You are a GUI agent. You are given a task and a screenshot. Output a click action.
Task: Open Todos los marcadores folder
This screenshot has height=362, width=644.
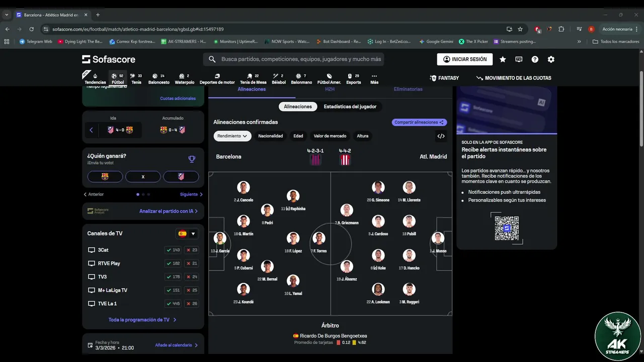coord(616,42)
